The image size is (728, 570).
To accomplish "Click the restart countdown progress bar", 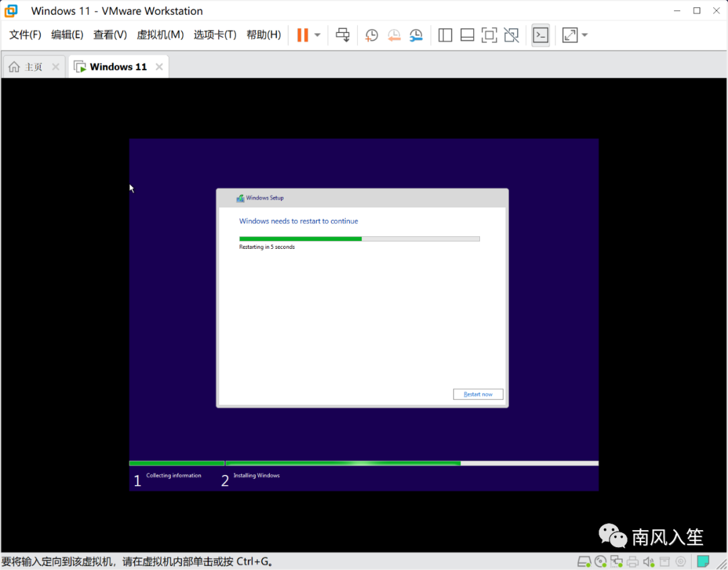I will click(359, 239).
